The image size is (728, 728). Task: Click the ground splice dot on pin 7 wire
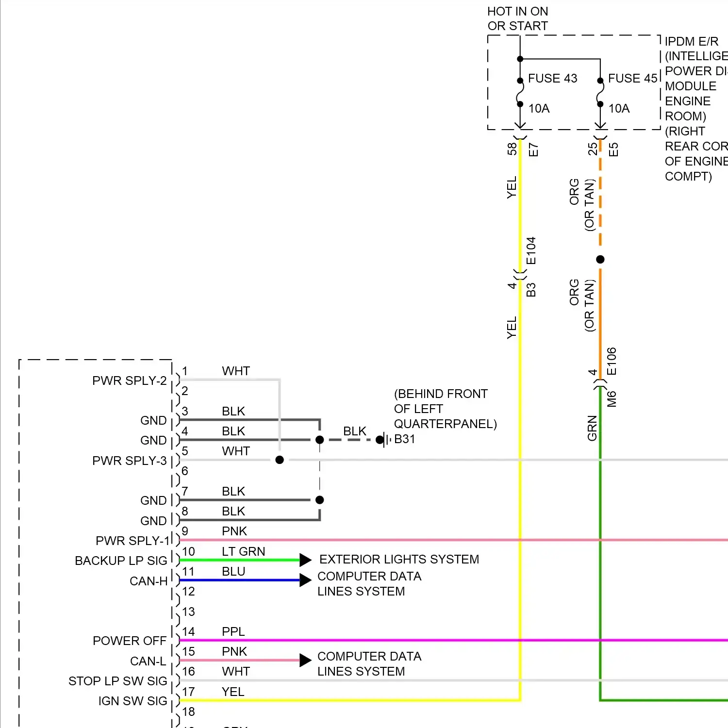[x=319, y=500]
